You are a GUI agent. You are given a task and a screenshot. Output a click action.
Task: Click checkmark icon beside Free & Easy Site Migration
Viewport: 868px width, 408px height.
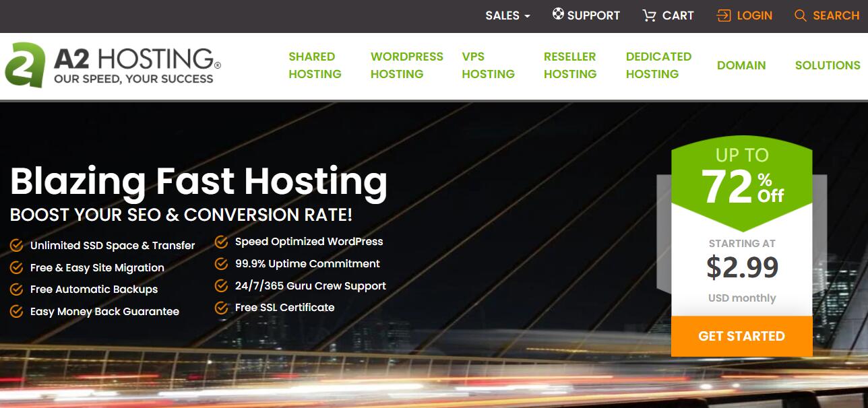point(17,267)
